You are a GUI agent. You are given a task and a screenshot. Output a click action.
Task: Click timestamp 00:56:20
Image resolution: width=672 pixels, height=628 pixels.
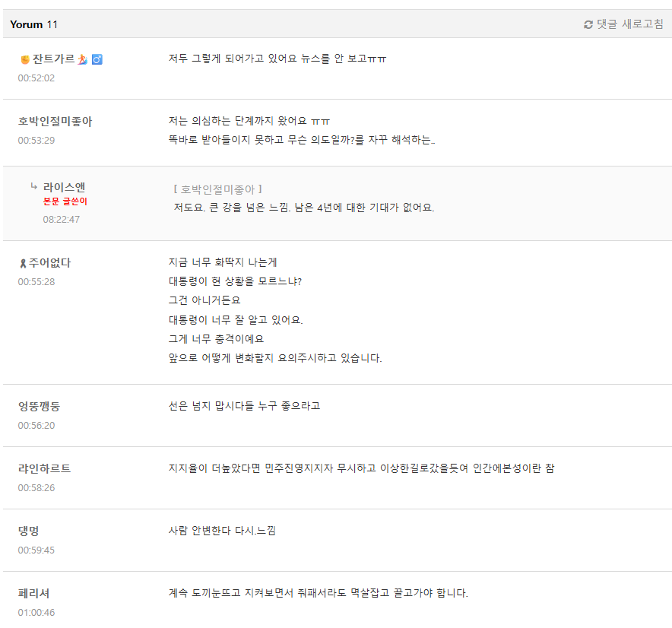(x=36, y=425)
